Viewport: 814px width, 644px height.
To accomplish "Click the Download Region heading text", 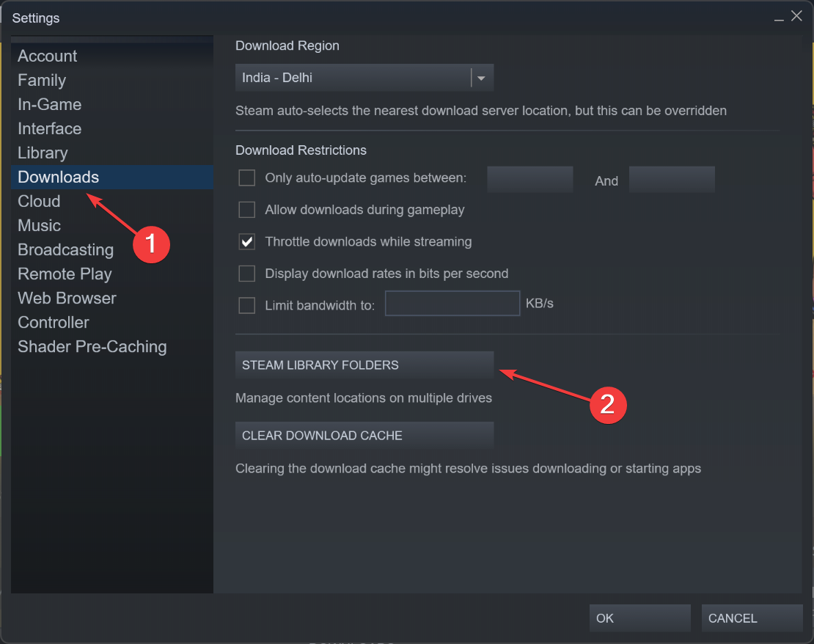I will coord(287,45).
